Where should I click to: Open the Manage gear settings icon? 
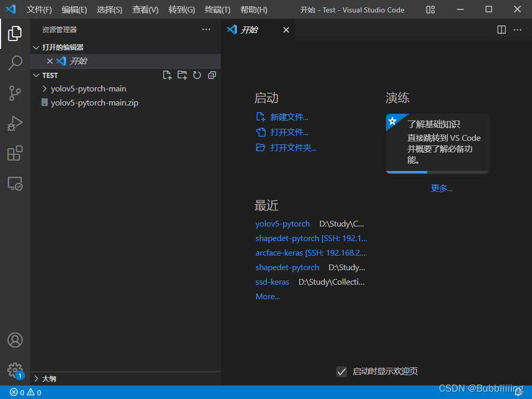tap(15, 370)
